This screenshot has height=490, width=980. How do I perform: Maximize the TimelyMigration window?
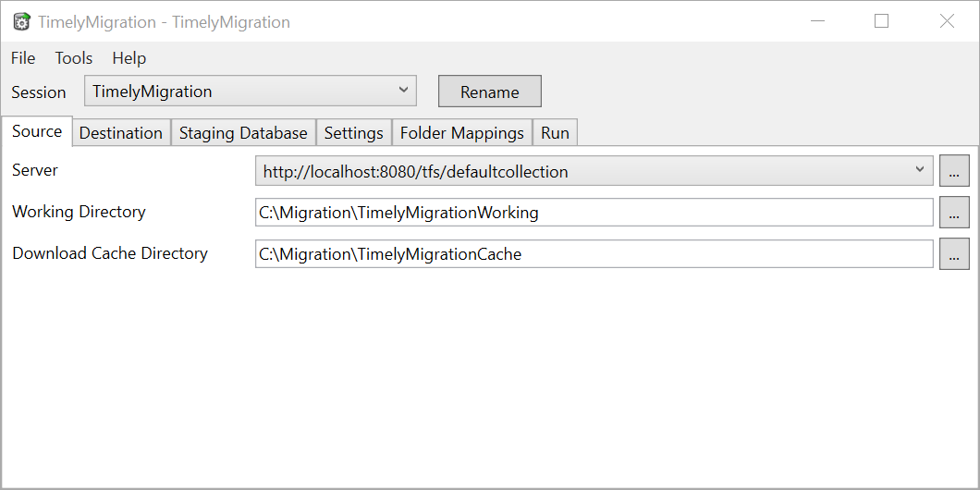pos(882,21)
